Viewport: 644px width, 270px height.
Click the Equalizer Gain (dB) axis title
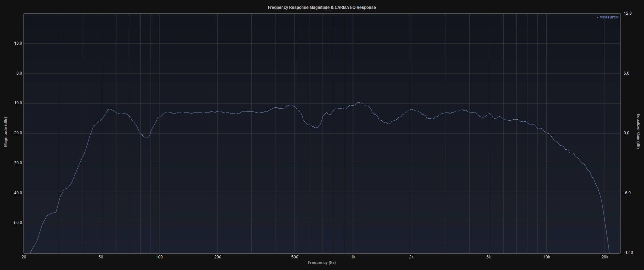click(638, 132)
